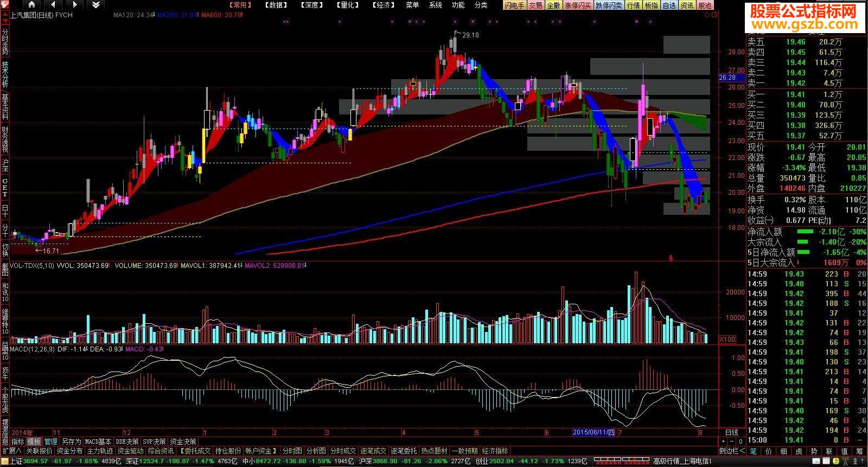Collapse sidebar with 侧边栏< button

732,451
